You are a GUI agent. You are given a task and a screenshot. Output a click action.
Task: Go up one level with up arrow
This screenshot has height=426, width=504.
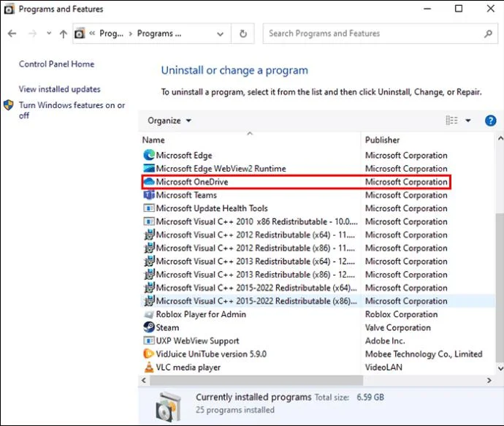click(x=64, y=34)
